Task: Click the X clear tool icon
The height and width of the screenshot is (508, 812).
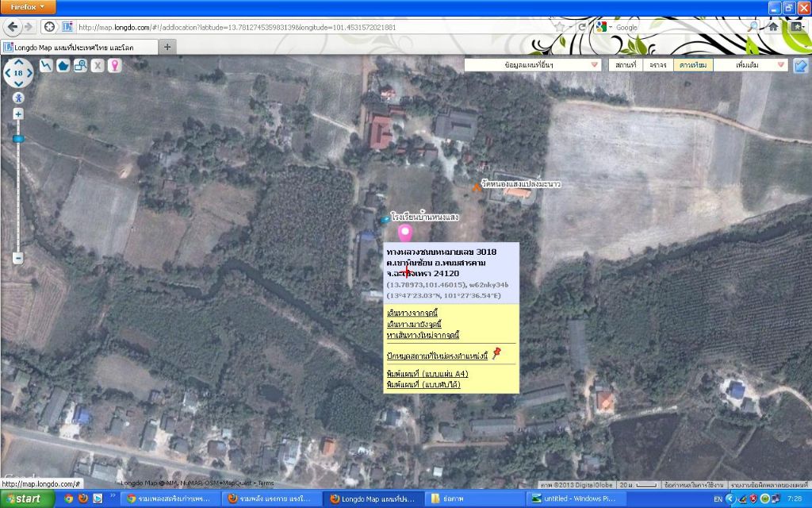Action: [x=98, y=65]
